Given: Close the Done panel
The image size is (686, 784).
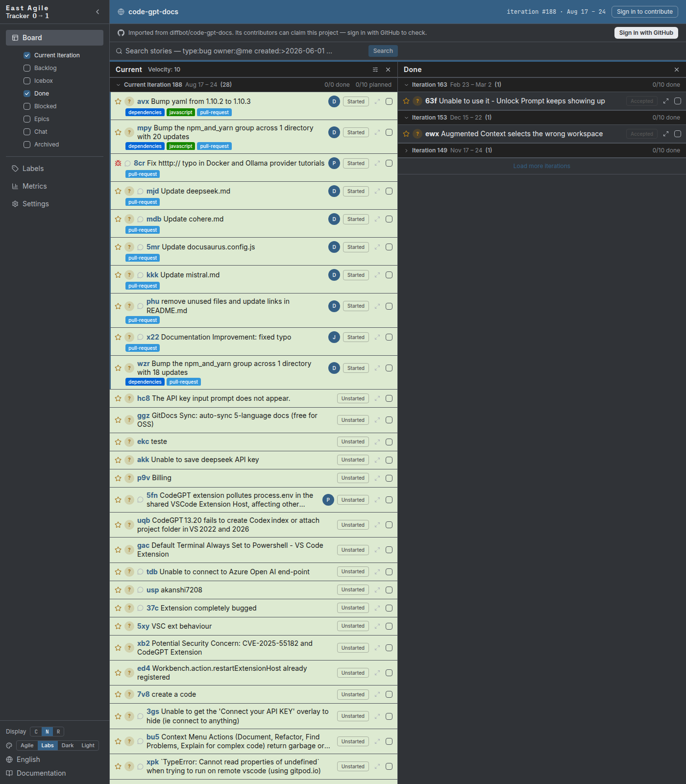Looking at the screenshot, I should pos(677,70).
